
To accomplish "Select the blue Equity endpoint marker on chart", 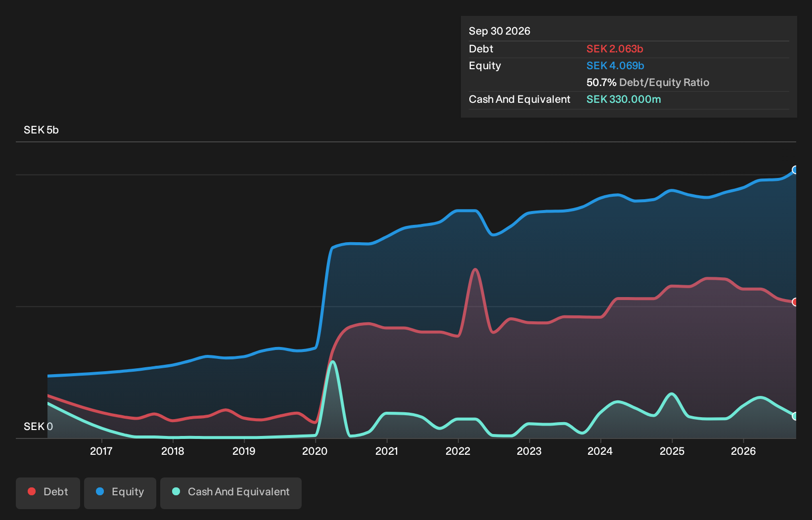I will coord(795,170).
